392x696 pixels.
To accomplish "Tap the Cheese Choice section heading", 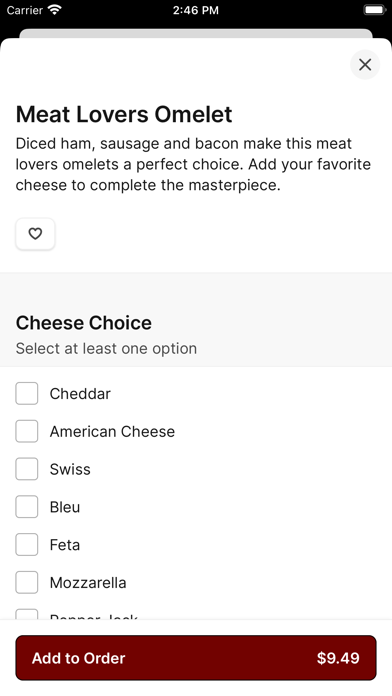I will click(x=83, y=323).
